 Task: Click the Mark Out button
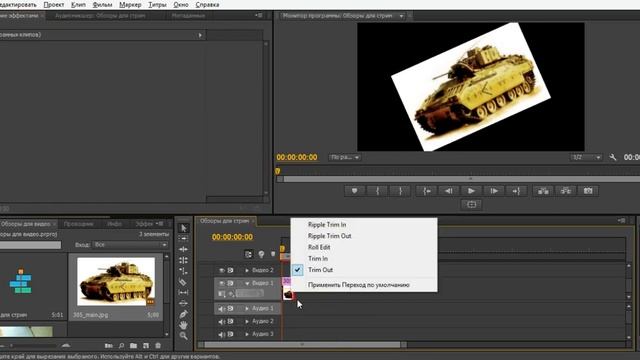click(x=400, y=191)
